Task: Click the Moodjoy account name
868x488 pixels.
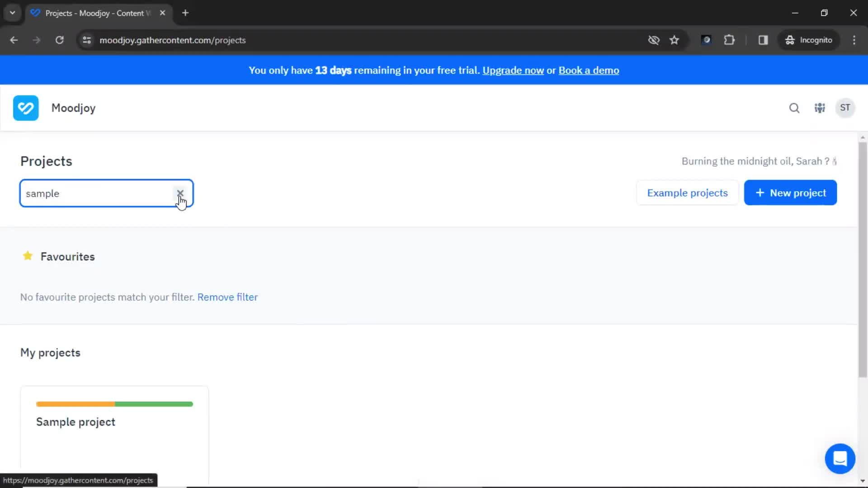Action: [73, 108]
